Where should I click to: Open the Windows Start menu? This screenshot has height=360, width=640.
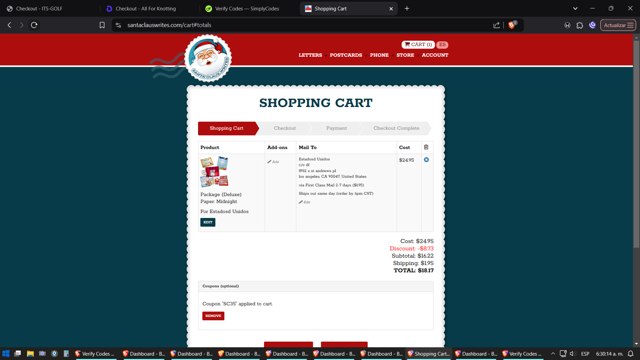pyautogui.click(x=6, y=353)
